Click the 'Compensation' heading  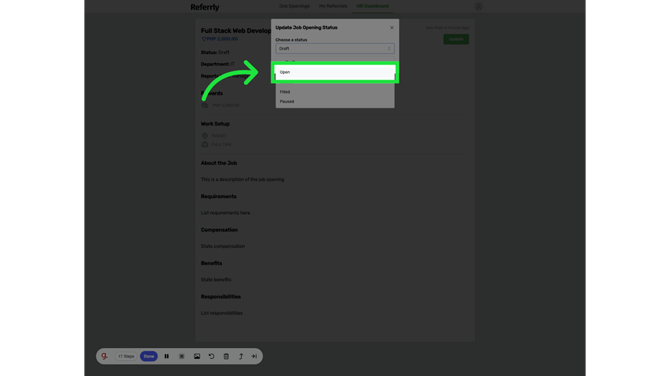pos(219,230)
